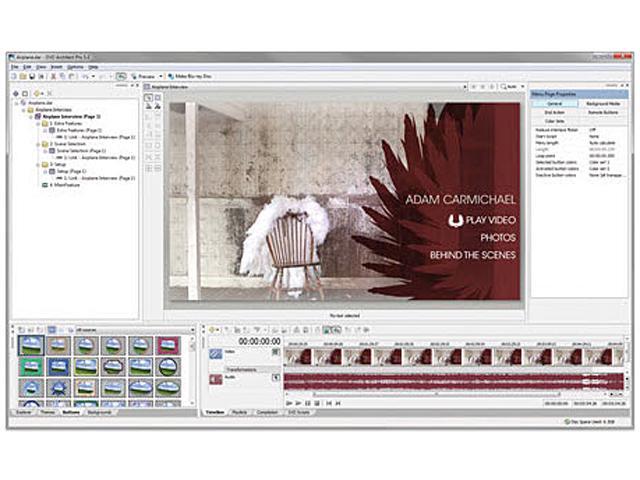Viewport: 640px width, 480px height.
Task: Open the Edit menu
Action: [29, 67]
